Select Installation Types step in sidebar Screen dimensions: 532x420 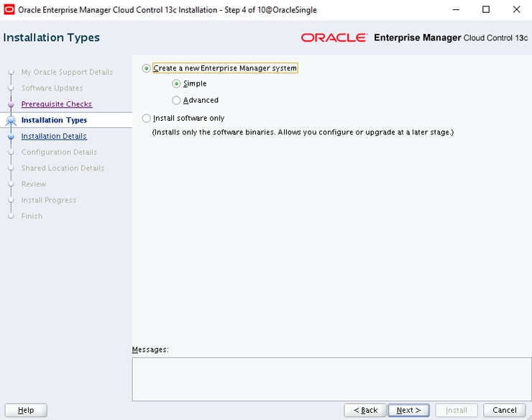[54, 120]
